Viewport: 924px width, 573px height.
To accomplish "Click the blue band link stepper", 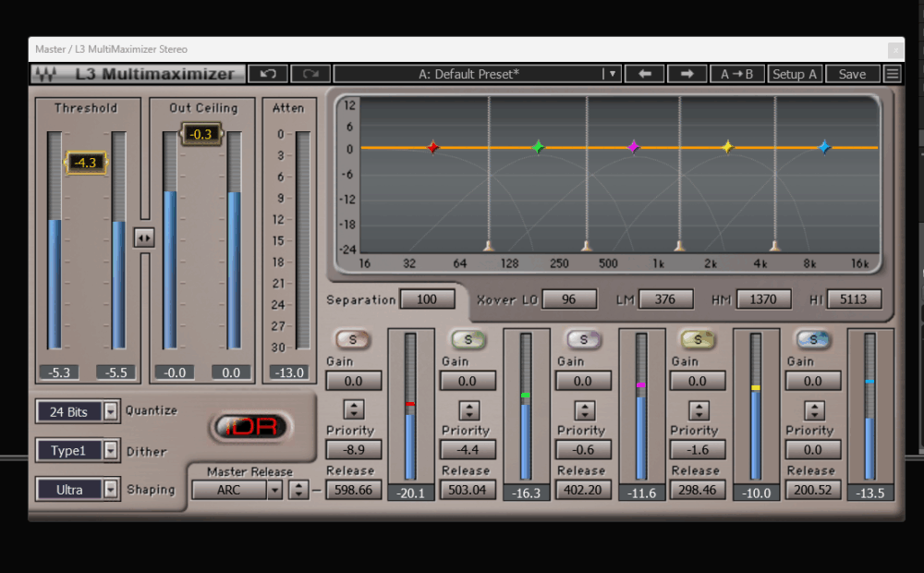I will click(814, 409).
